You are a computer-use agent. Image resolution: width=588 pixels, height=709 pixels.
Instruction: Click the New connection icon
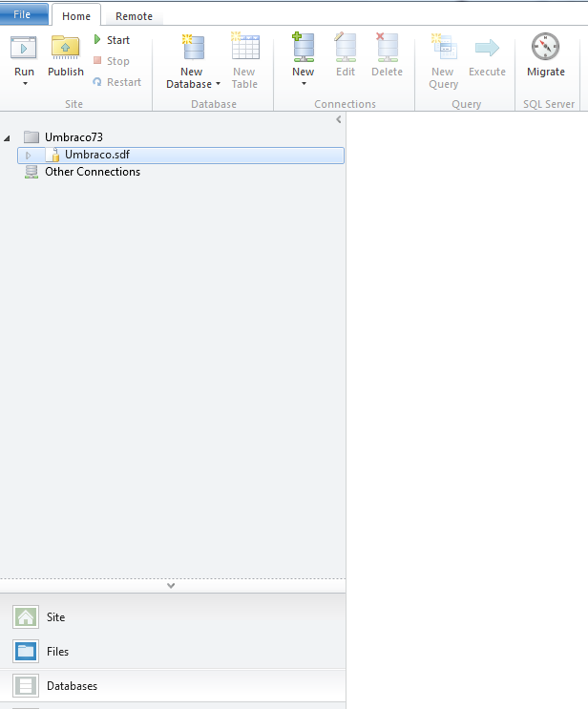tap(303, 47)
